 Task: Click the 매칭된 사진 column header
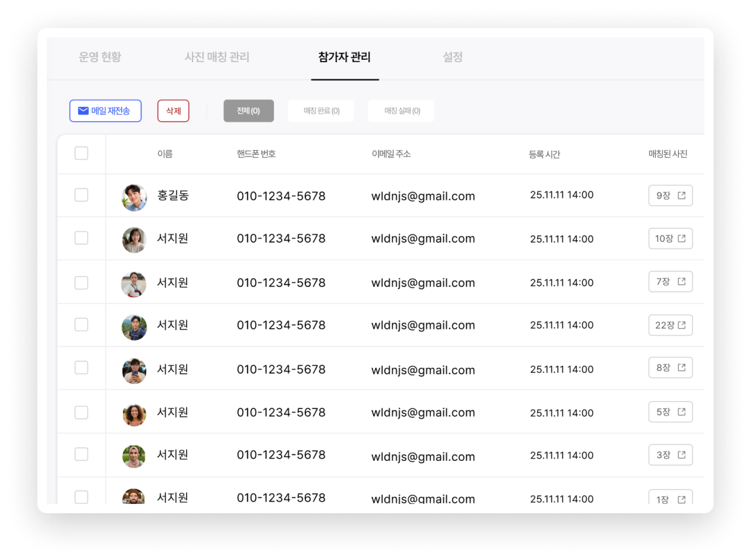pyautogui.click(x=668, y=154)
